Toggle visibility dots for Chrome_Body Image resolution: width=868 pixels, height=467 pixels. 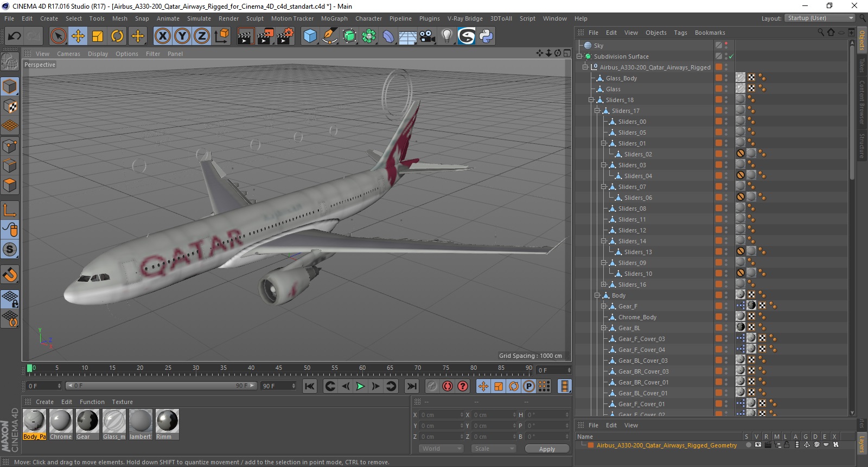(726, 317)
